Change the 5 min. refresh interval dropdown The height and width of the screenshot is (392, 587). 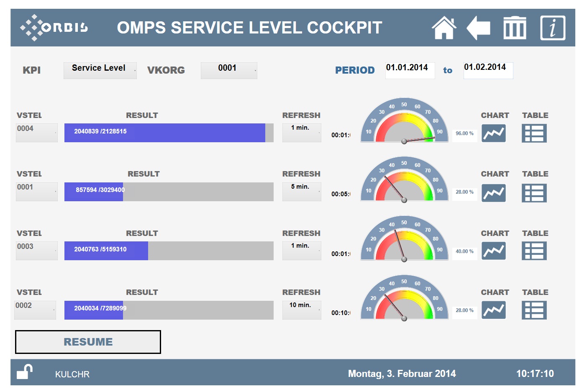(302, 191)
